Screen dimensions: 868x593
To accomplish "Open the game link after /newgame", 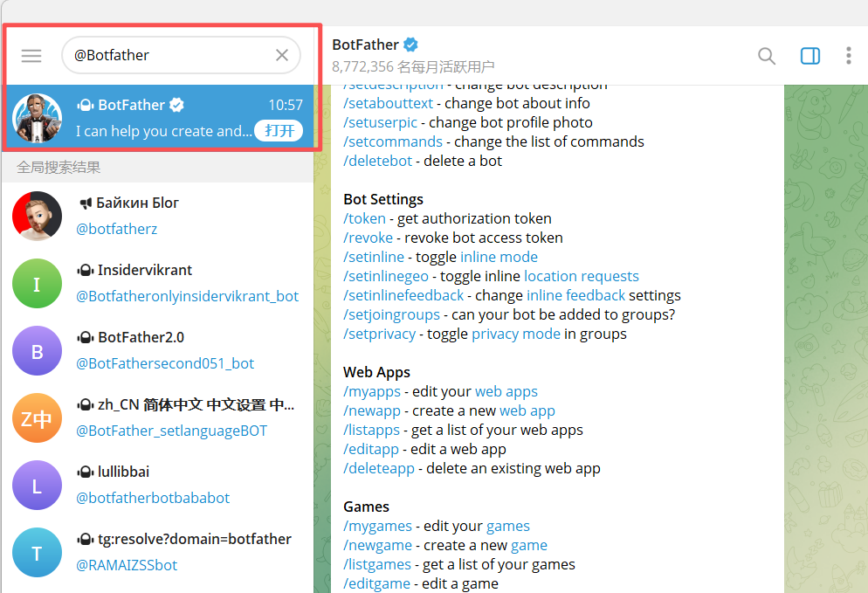I will (x=528, y=545).
